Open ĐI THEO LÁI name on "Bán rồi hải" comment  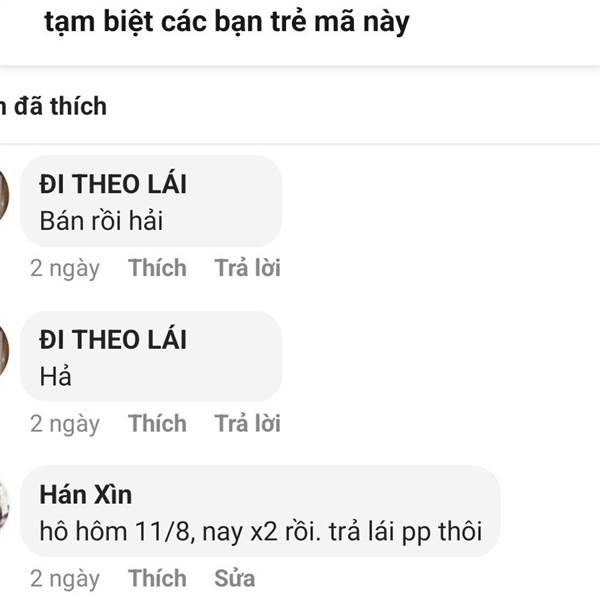113,184
